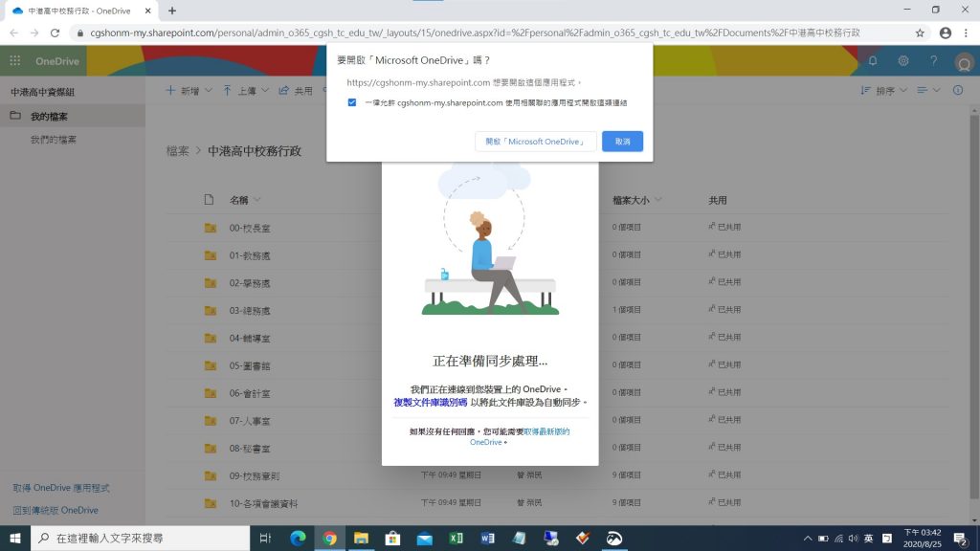Open the 排序 sort dropdown
The width and height of the screenshot is (980, 551).
pos(883,91)
